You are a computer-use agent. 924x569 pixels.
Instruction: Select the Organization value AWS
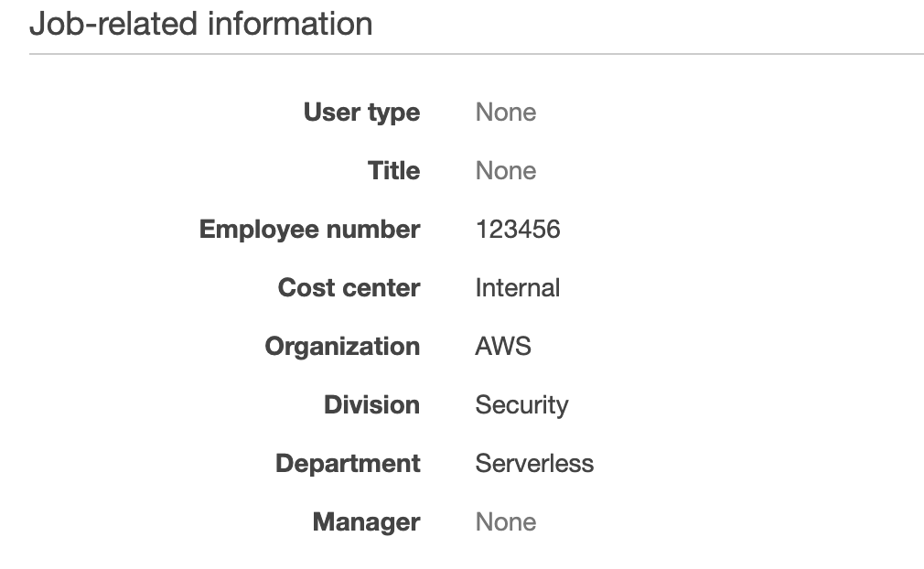pos(503,346)
